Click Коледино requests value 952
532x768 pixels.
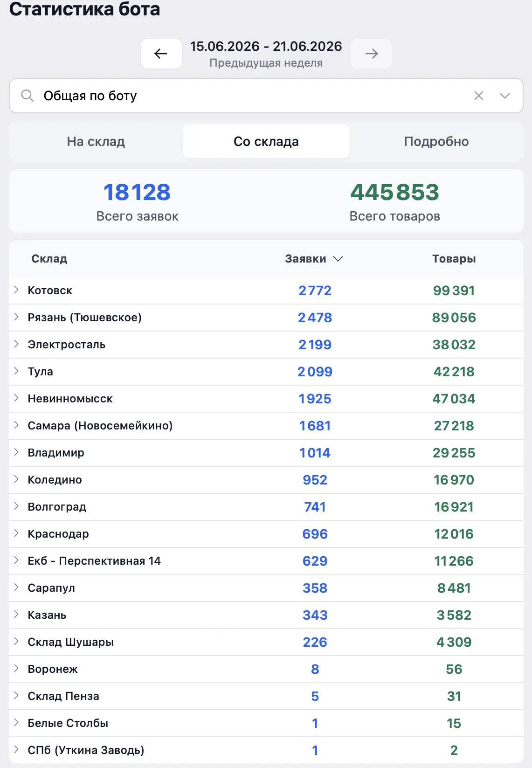tap(315, 480)
